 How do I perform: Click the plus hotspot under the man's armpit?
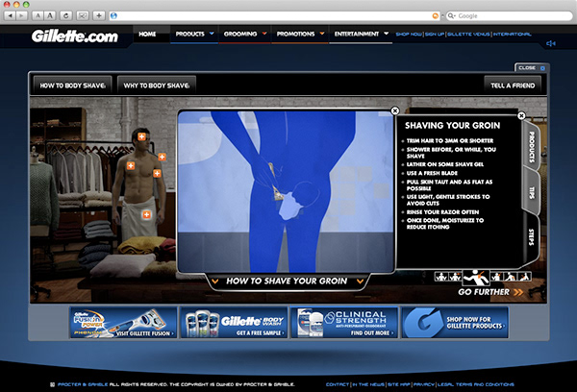pos(157,173)
